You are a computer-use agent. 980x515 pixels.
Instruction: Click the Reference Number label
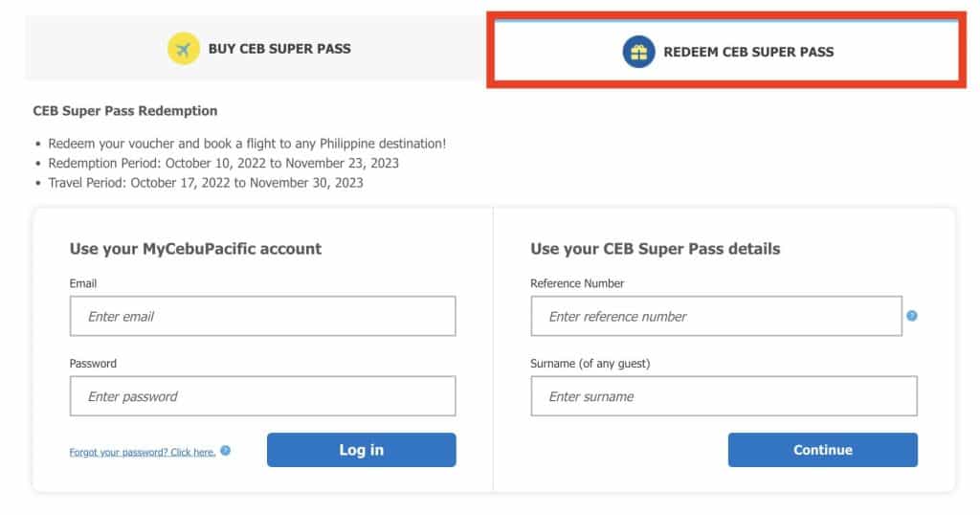click(x=577, y=283)
